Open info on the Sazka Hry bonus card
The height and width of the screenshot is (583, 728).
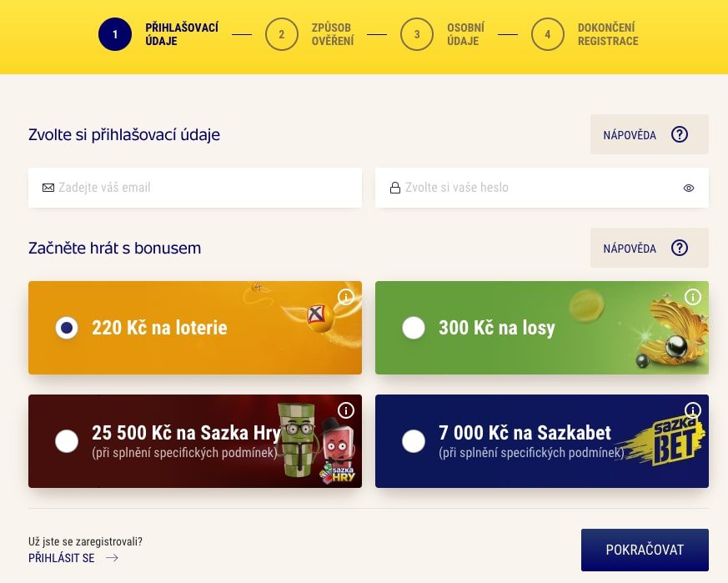point(348,410)
